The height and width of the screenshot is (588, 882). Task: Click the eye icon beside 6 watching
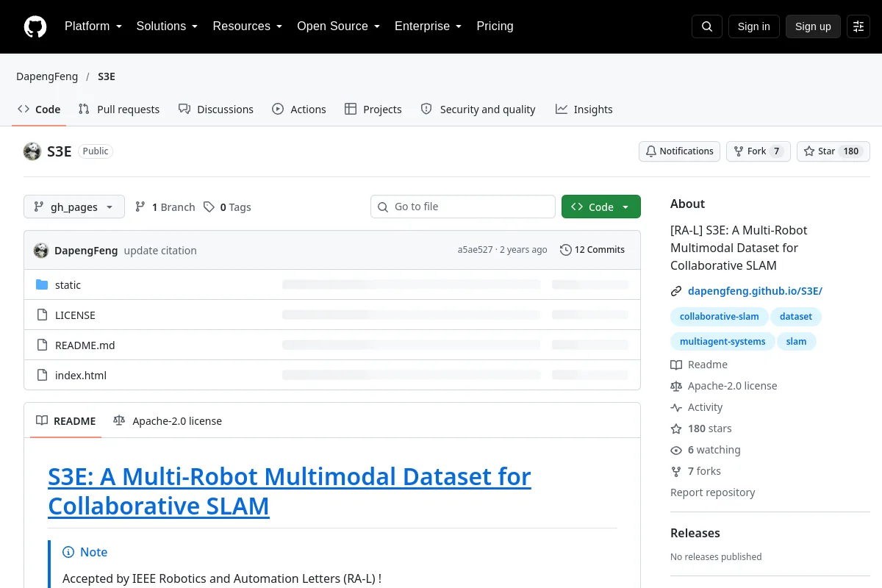pos(676,450)
